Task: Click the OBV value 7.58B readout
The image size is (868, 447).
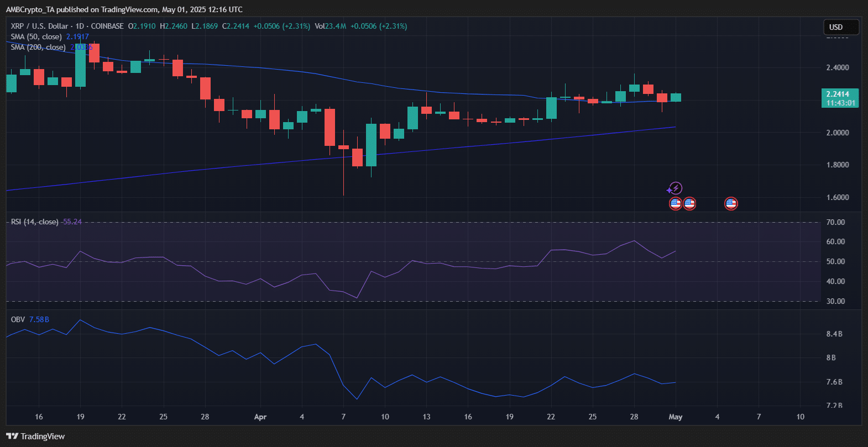Action: click(39, 319)
